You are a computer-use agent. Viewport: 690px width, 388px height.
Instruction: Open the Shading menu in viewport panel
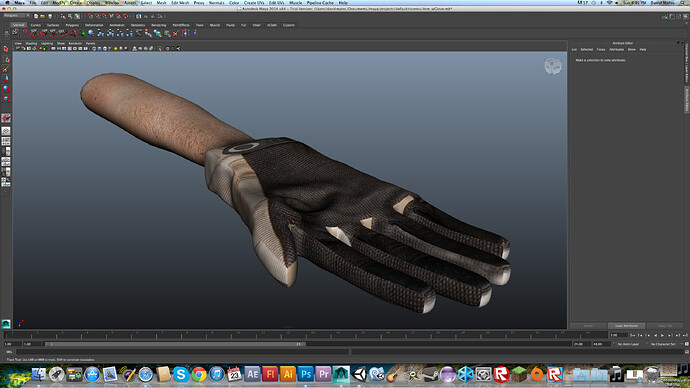click(x=31, y=44)
